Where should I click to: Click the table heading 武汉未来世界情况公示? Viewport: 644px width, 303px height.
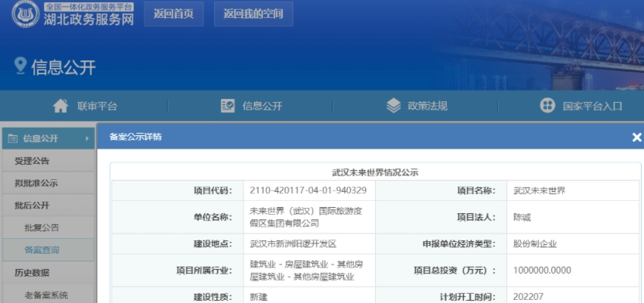[x=375, y=172]
